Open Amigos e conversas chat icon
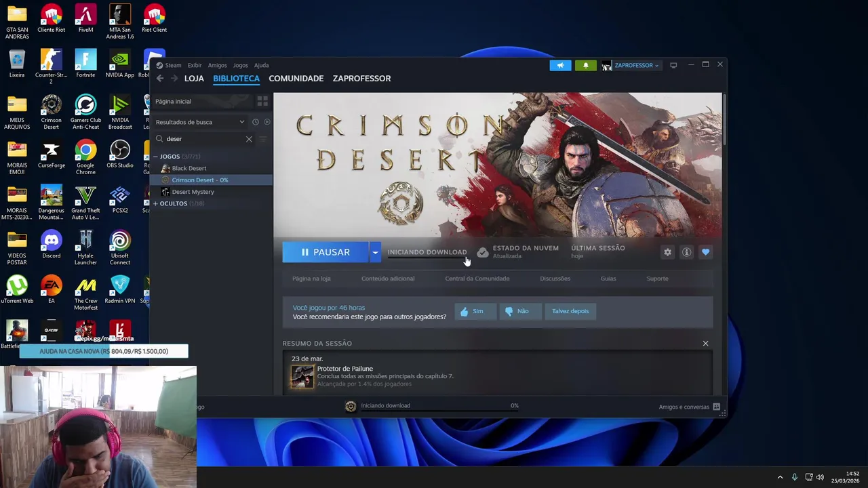868x488 pixels. click(716, 407)
